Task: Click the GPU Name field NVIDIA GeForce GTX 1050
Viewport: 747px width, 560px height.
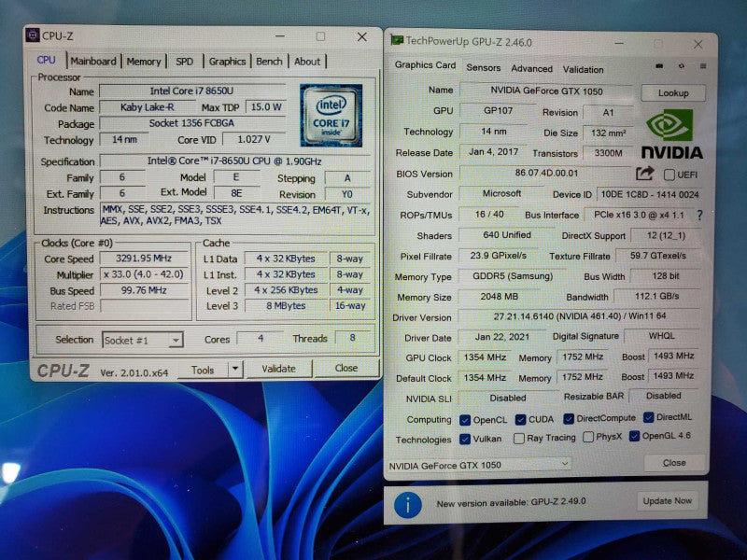Action: pos(546,91)
